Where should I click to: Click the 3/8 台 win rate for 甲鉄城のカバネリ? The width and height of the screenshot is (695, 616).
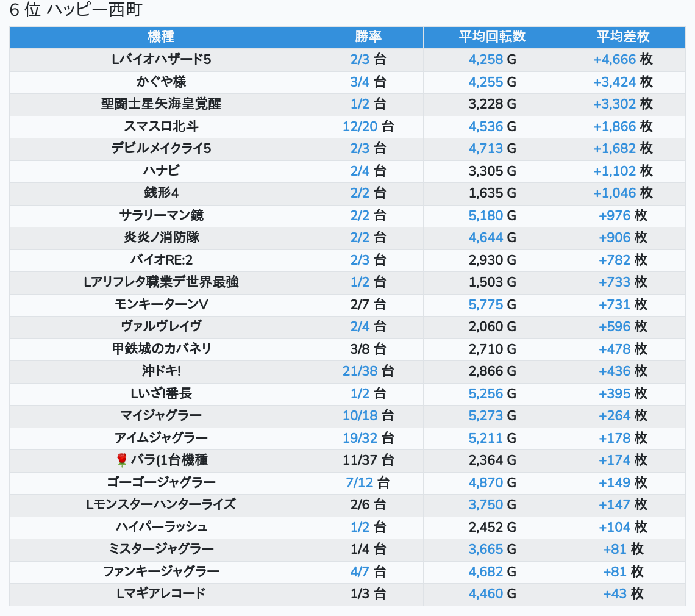click(x=368, y=349)
